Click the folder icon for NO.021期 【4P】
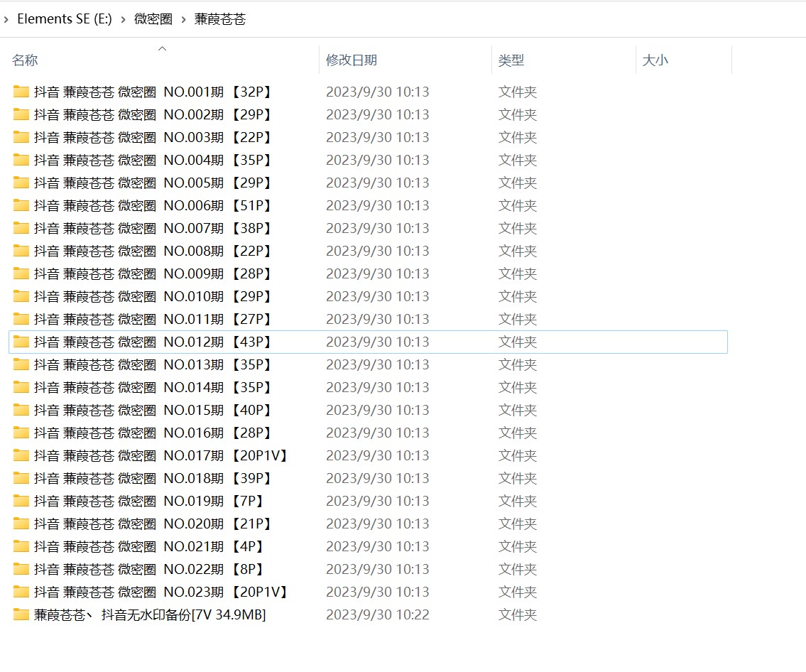Viewport: 806px width, 672px height. [21, 546]
